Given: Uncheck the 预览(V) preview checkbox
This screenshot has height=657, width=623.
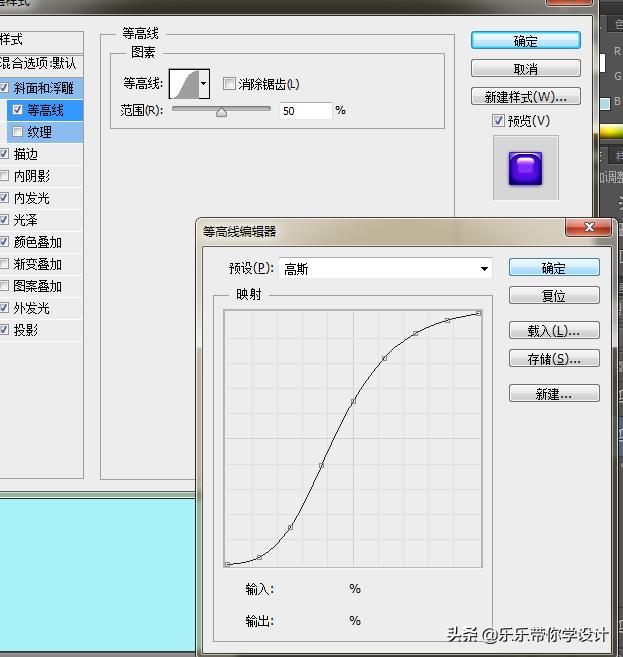Looking at the screenshot, I should coord(498,121).
